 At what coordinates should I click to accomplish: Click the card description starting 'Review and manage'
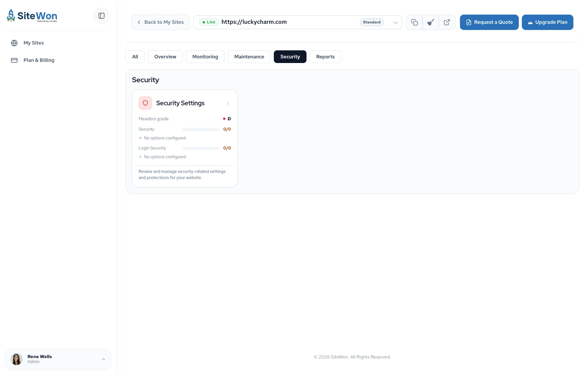[182, 174]
